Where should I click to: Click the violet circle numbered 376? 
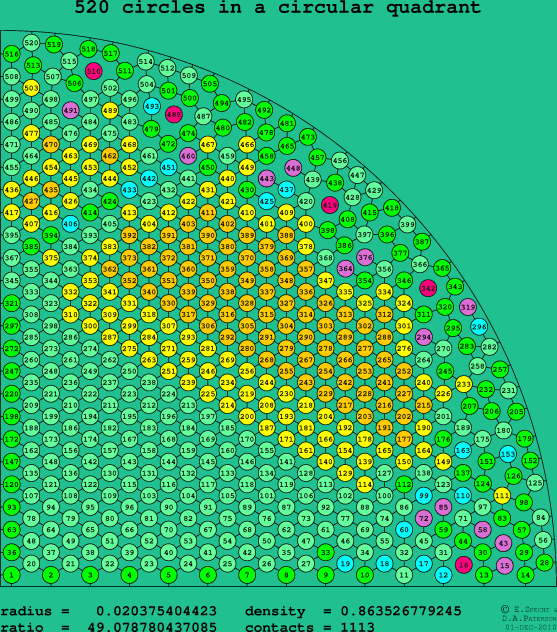click(365, 257)
